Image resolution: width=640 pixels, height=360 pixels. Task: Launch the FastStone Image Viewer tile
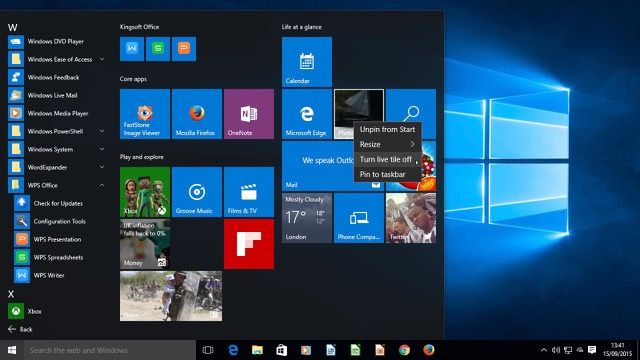point(145,114)
